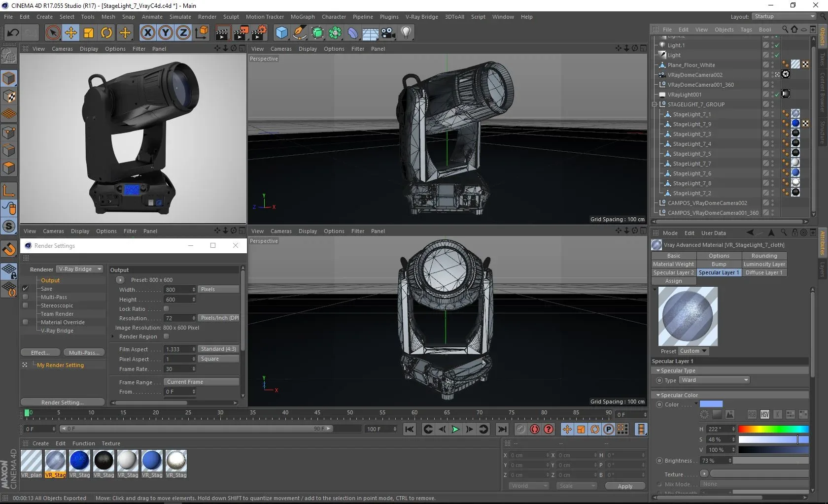Viewport: 828px width, 504px height.
Task: Click the Width 800 input field
Action: point(179,290)
